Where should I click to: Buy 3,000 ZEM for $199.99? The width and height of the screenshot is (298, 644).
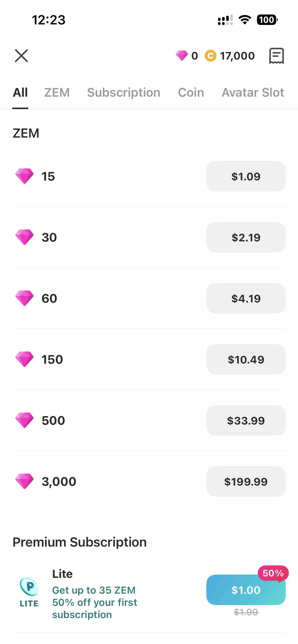pyautogui.click(x=246, y=481)
